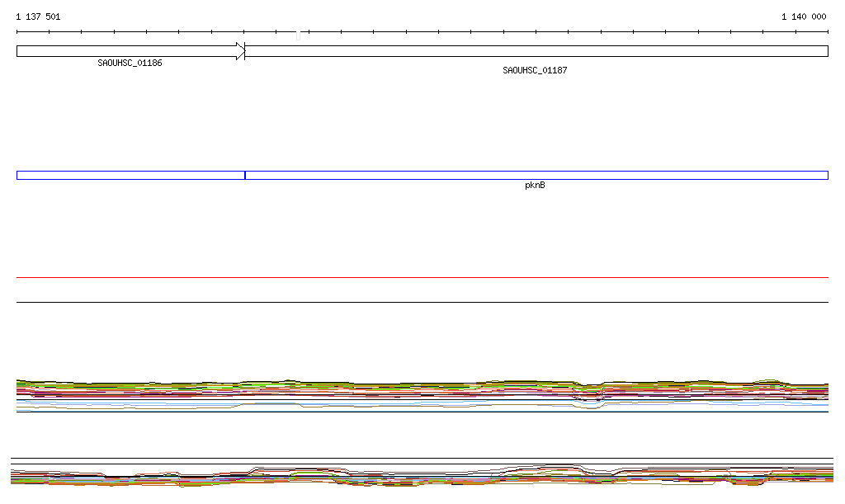Click the start coordinate 1 137 501
845x504 pixels.
(38, 16)
